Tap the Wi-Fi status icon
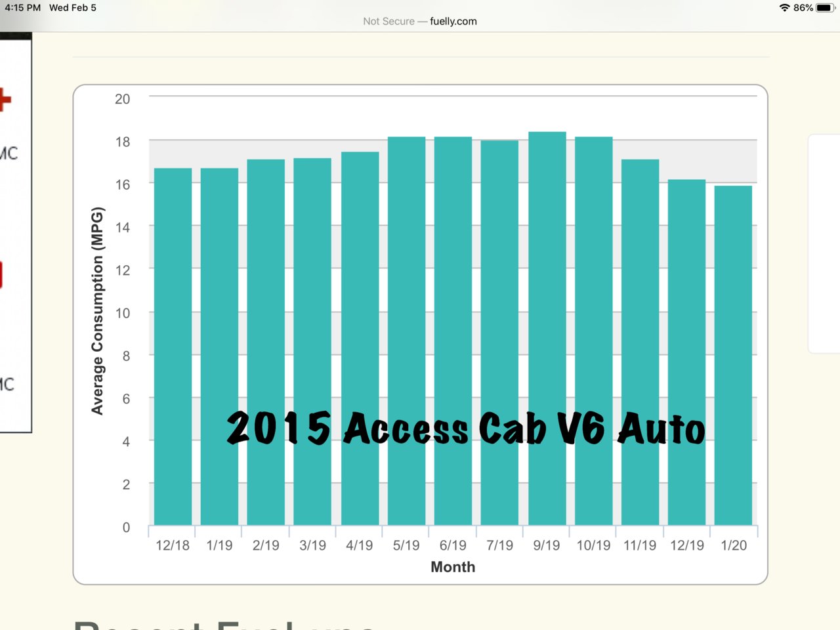Image resolution: width=840 pixels, height=630 pixels. [784, 8]
